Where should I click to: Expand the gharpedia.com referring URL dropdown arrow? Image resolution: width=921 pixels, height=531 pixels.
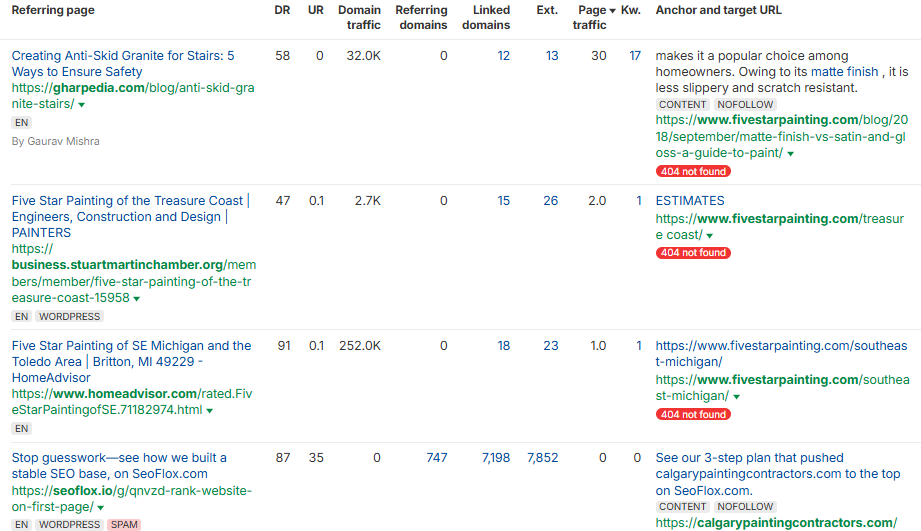[x=82, y=105]
